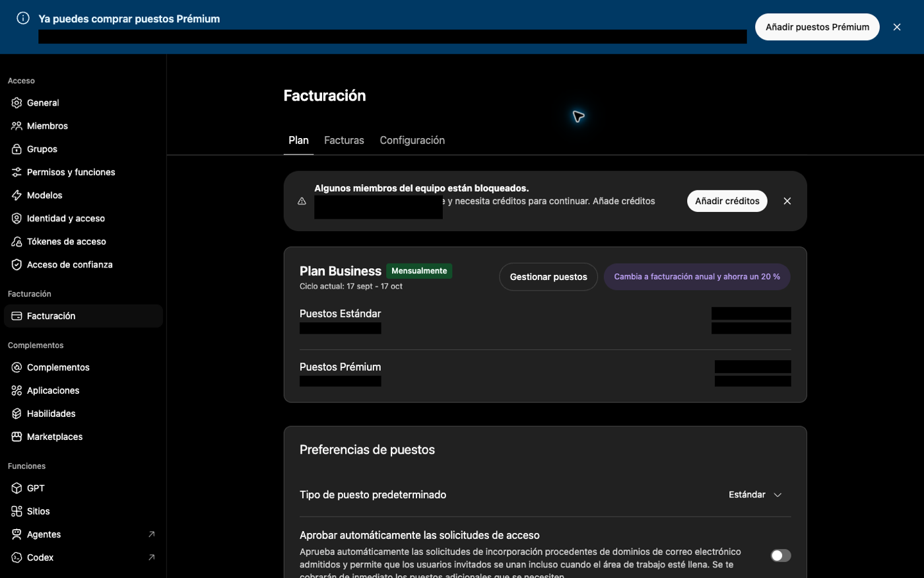Click the Mensualmente badge
This screenshot has width=924, height=578.
[419, 271]
